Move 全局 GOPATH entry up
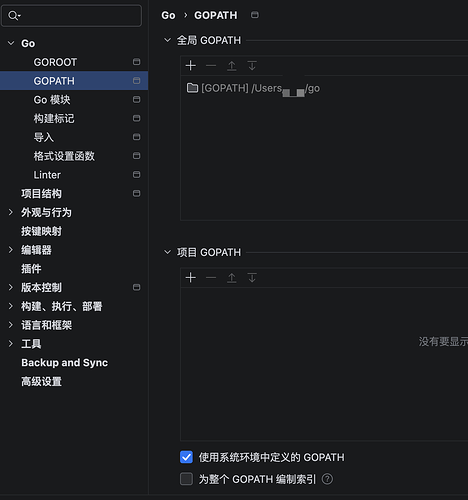Image resolution: width=468 pixels, height=500 pixels. (232, 66)
